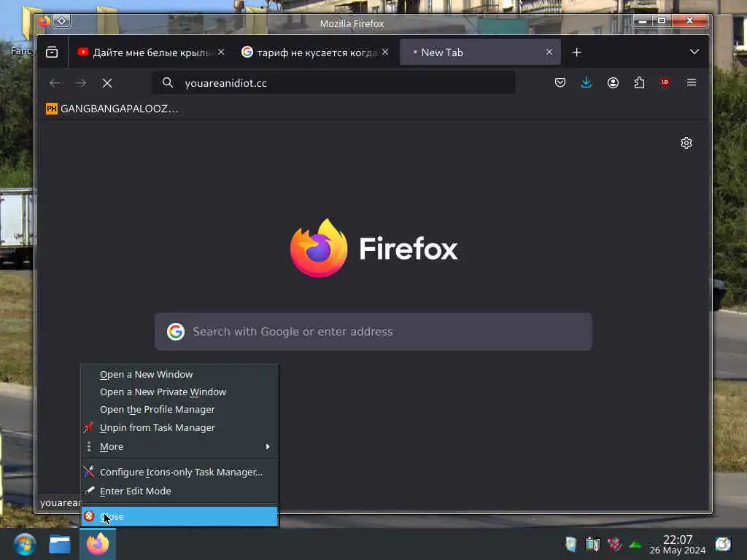Open Firefox View tab overview icon
This screenshot has height=560, width=747.
52,52
